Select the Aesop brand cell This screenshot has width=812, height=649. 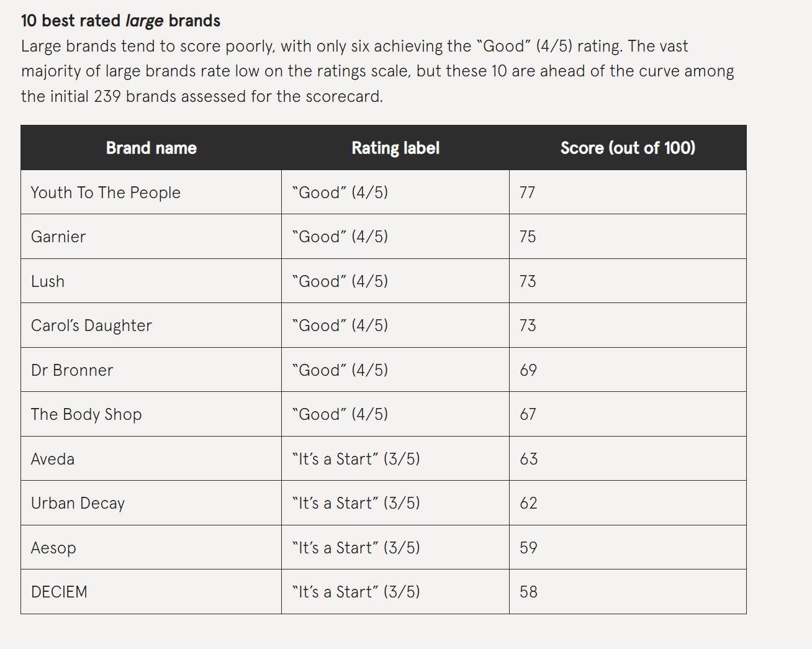click(151, 548)
